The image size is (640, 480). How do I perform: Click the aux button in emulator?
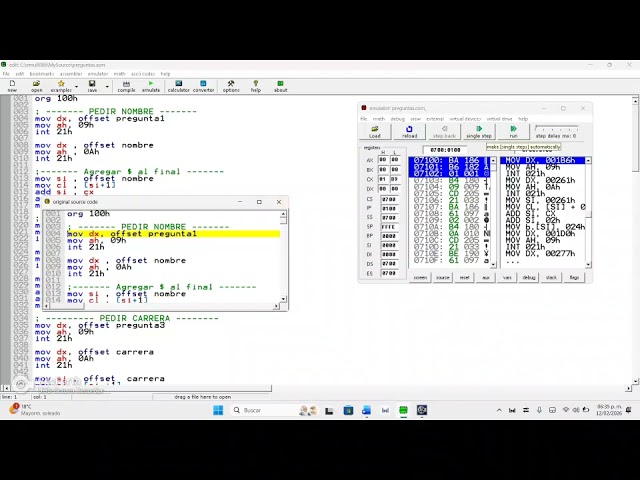coord(486,278)
